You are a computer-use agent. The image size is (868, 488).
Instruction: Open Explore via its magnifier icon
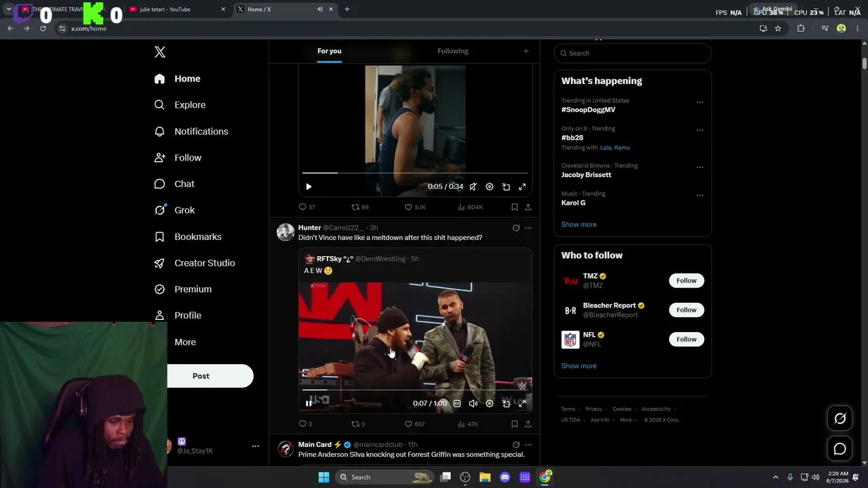click(x=159, y=105)
